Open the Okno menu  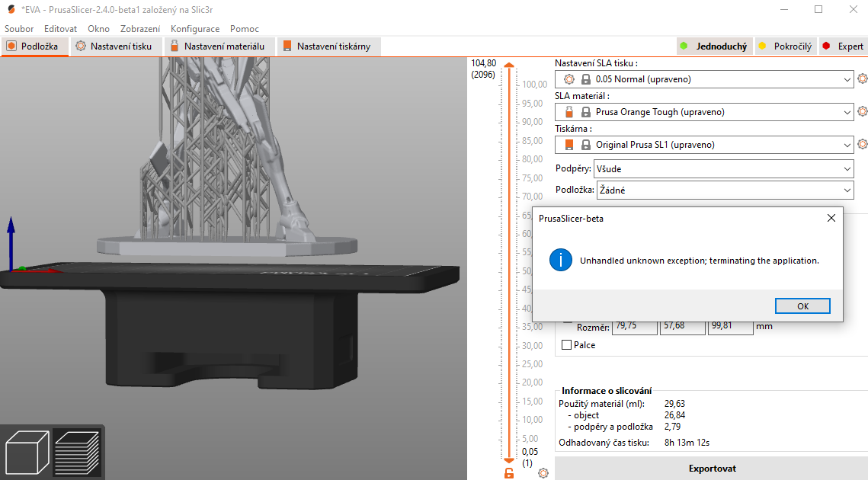point(98,29)
